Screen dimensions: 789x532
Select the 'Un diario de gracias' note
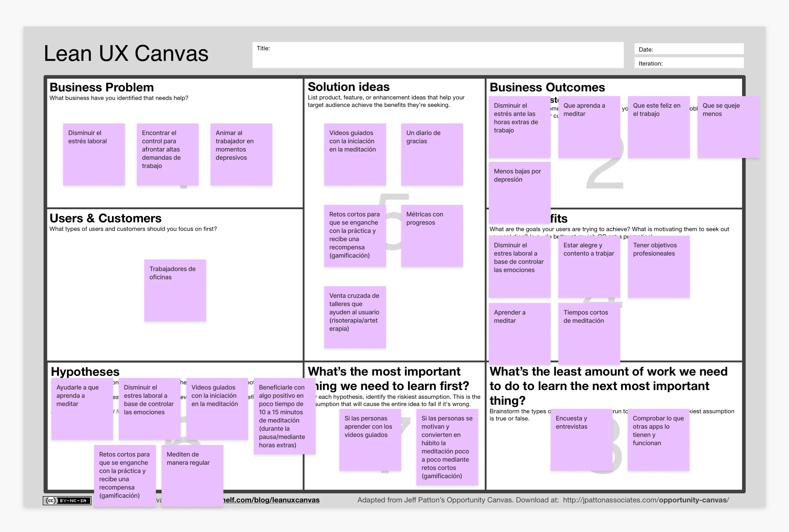432,154
